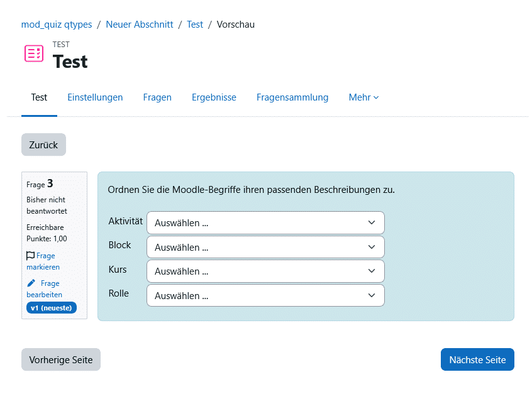This screenshot has height=399, width=532.
Task: Open the Fragensammlung tab
Action: (292, 97)
